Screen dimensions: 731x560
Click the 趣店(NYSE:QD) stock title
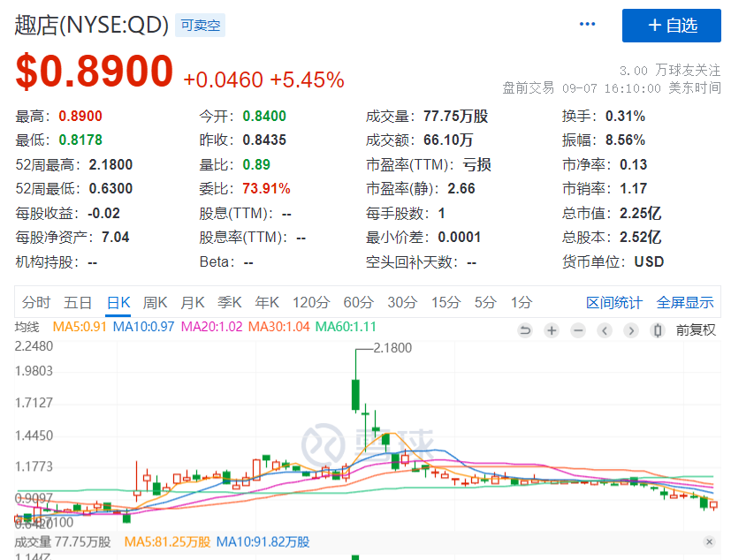[91, 25]
